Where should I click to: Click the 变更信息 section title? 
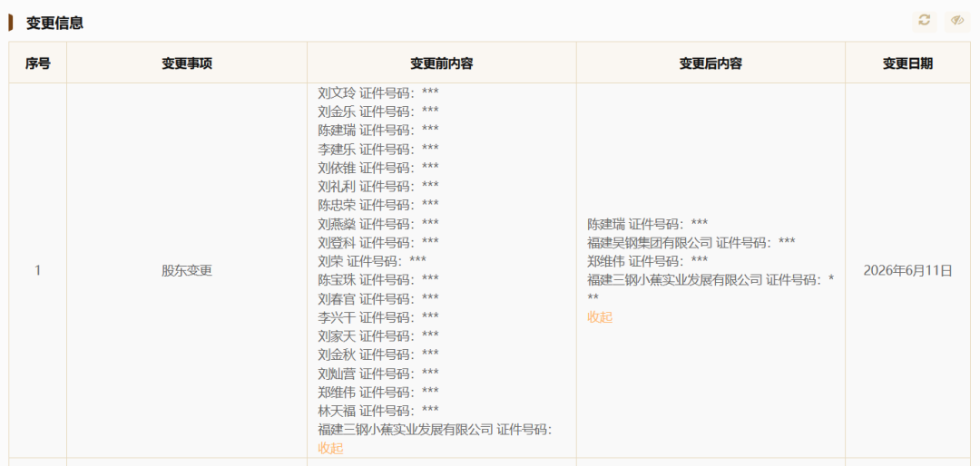[x=55, y=23]
